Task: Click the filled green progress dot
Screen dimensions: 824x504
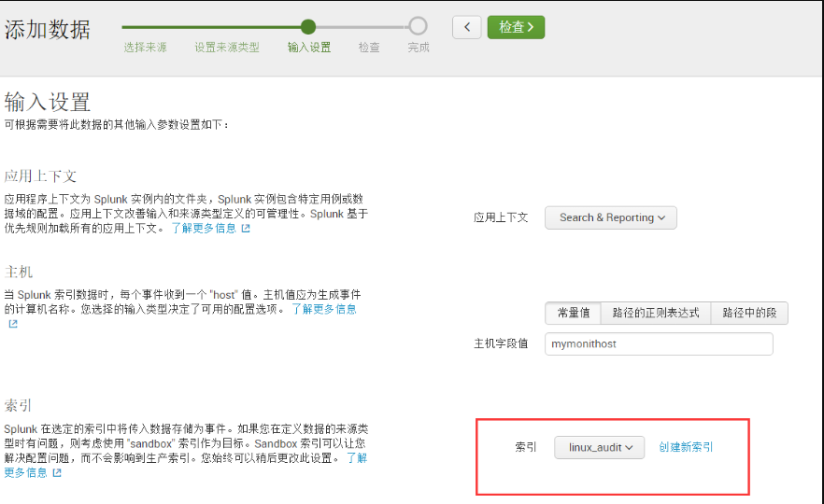Action: (x=308, y=27)
